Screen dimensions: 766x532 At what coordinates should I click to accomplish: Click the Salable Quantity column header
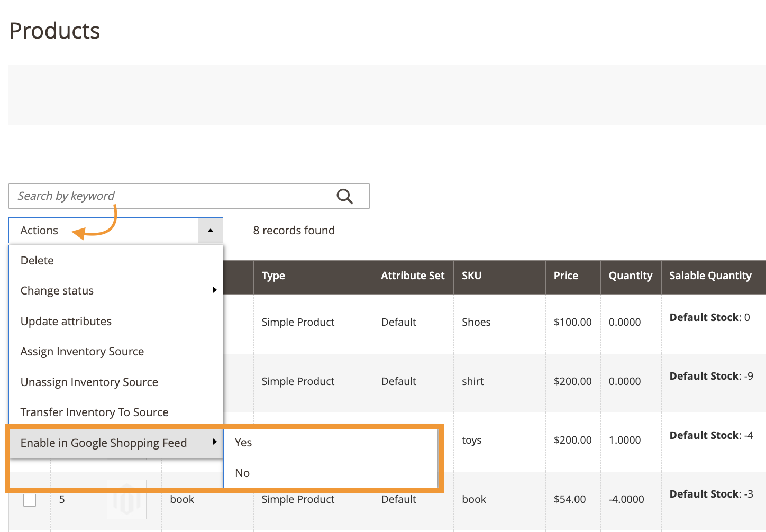pyautogui.click(x=710, y=276)
